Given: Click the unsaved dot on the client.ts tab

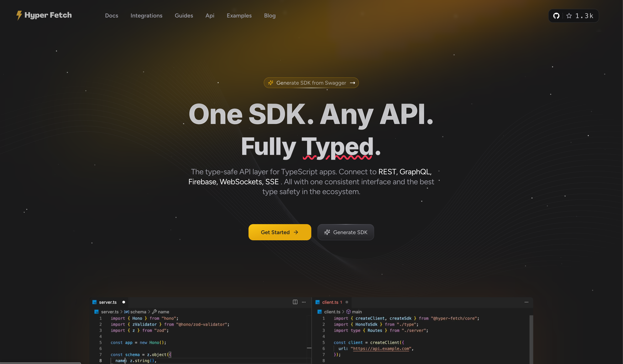Looking at the screenshot, I should [347, 302].
